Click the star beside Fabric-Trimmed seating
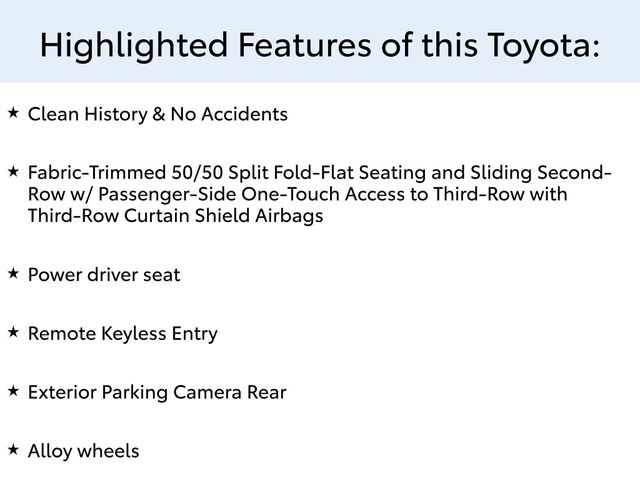 point(13,171)
